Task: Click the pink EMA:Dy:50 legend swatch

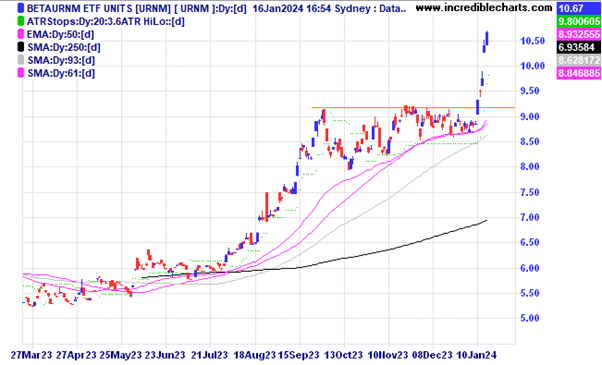Action: click(21, 35)
